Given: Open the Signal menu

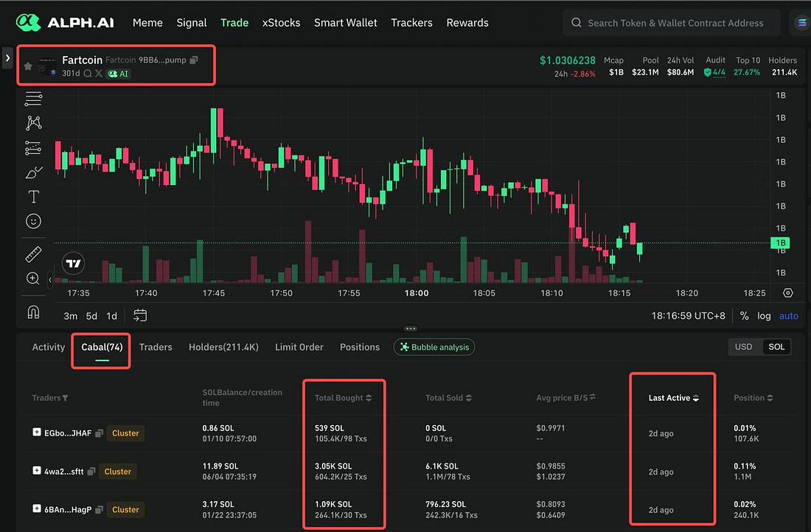Looking at the screenshot, I should tap(192, 23).
